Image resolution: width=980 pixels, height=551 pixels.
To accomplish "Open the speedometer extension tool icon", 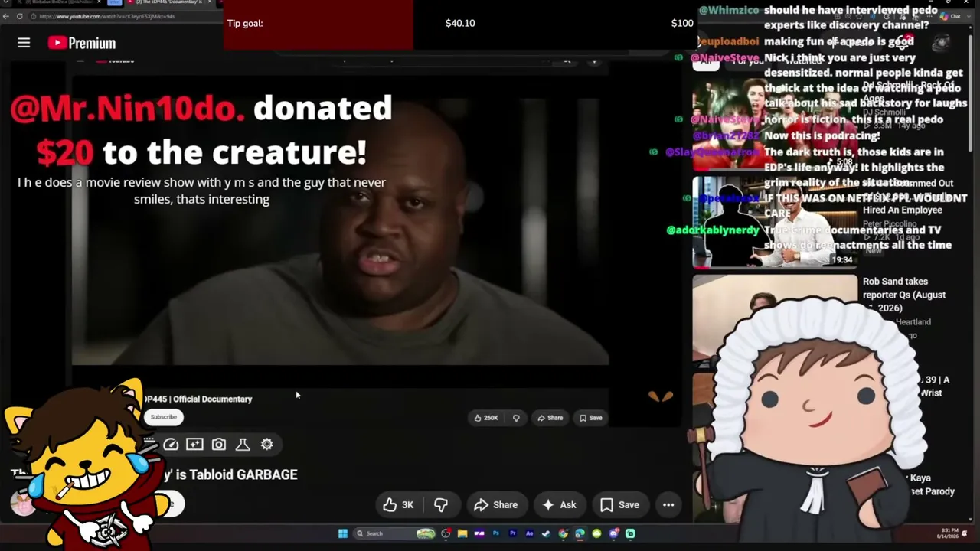I will [x=171, y=444].
